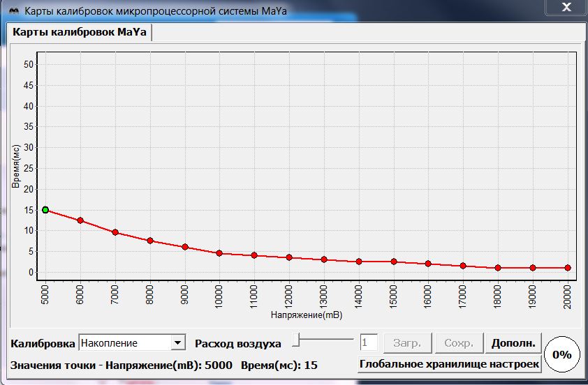Click the 'Сохр.' button
This screenshot has width=588, height=385.
(459, 342)
